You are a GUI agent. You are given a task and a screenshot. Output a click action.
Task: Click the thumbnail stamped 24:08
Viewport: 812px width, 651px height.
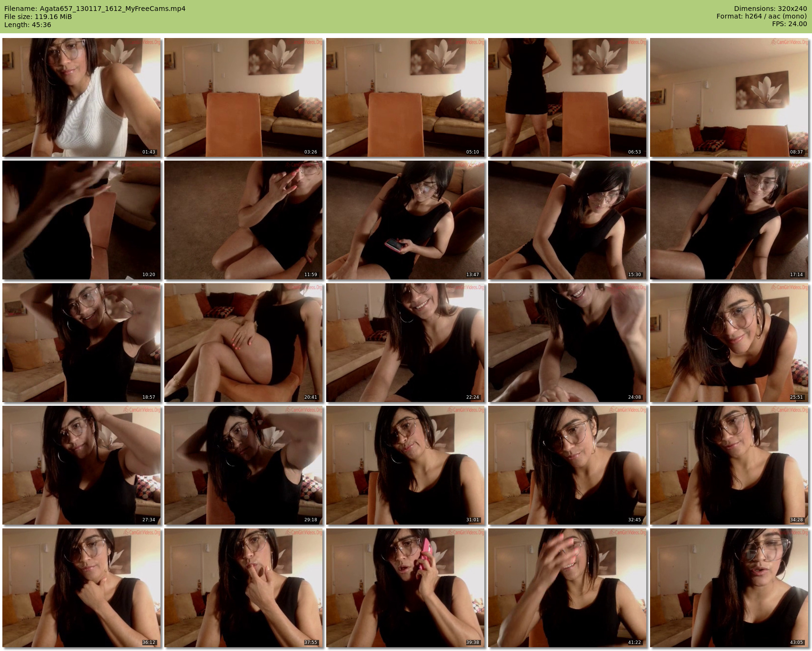(567, 343)
